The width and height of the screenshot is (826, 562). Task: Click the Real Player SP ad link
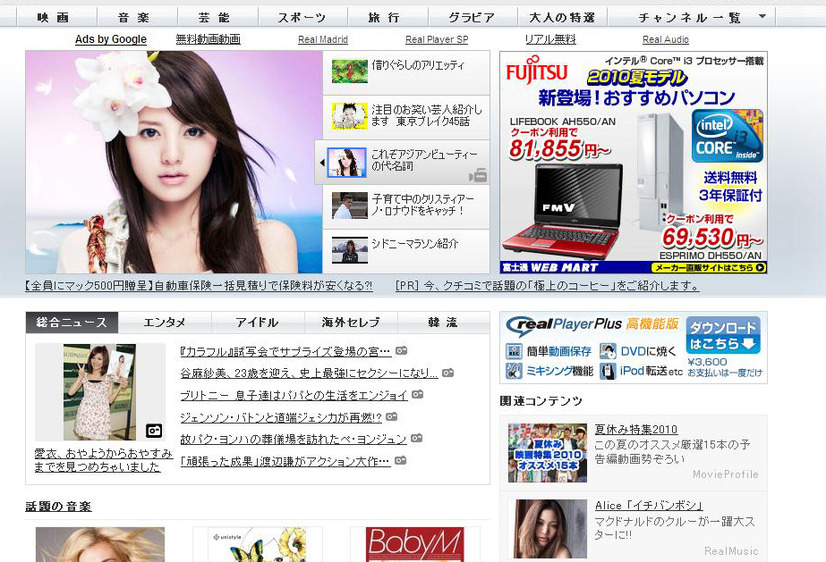[437, 40]
